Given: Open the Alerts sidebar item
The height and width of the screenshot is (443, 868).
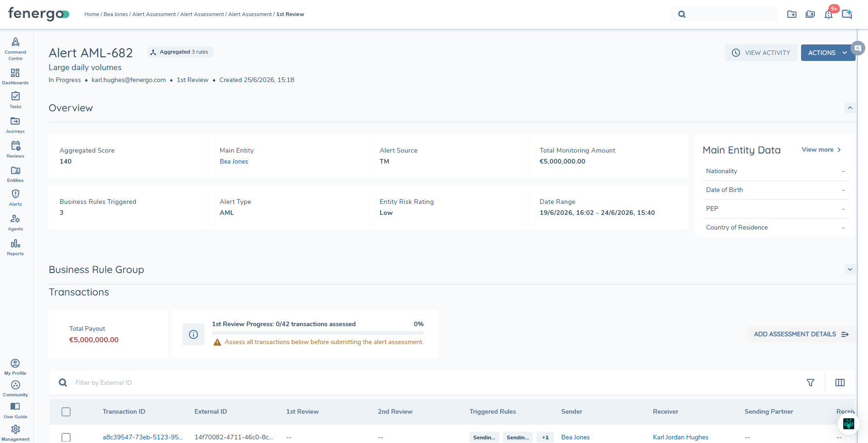Looking at the screenshot, I should pos(16,198).
